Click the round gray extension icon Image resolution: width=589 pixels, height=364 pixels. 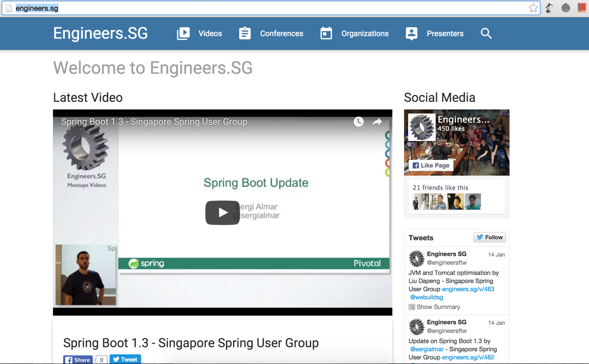566,8
